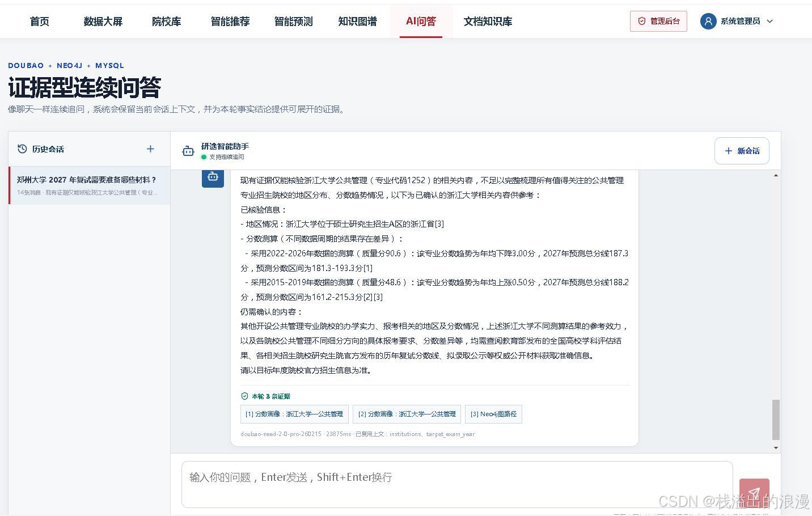Start a 新会话
The width and height of the screenshot is (812, 516).
click(742, 151)
